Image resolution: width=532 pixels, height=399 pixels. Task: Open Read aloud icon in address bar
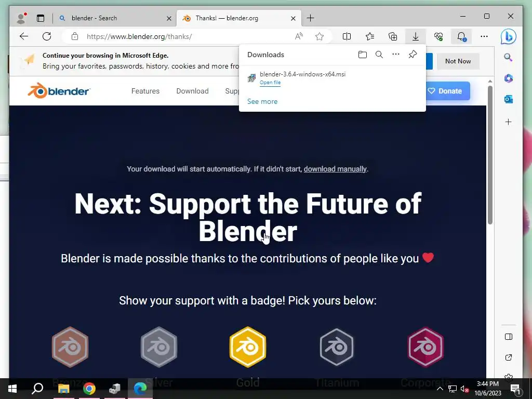(299, 36)
